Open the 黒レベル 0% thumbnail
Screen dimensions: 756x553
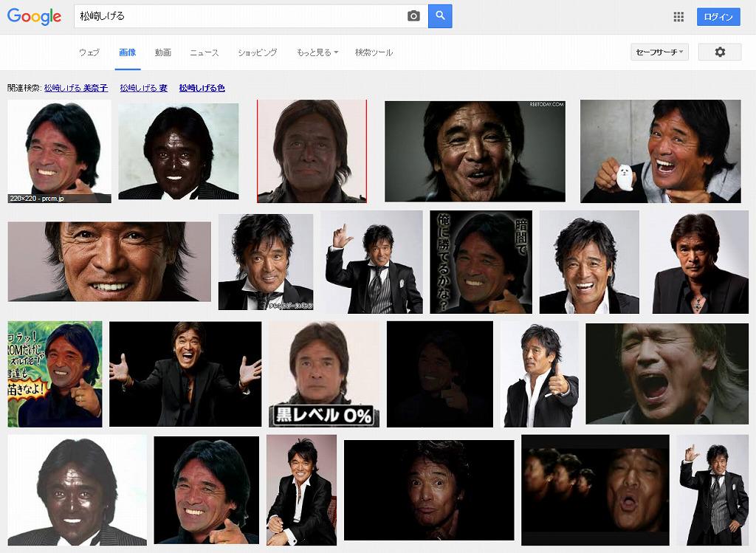[324, 374]
